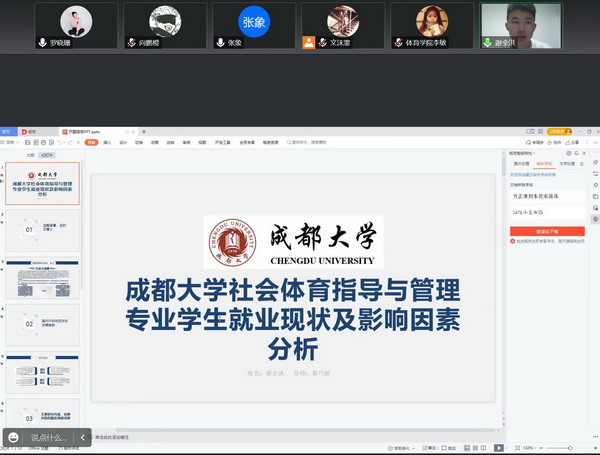Open settings gear in right panel header

[569, 153]
